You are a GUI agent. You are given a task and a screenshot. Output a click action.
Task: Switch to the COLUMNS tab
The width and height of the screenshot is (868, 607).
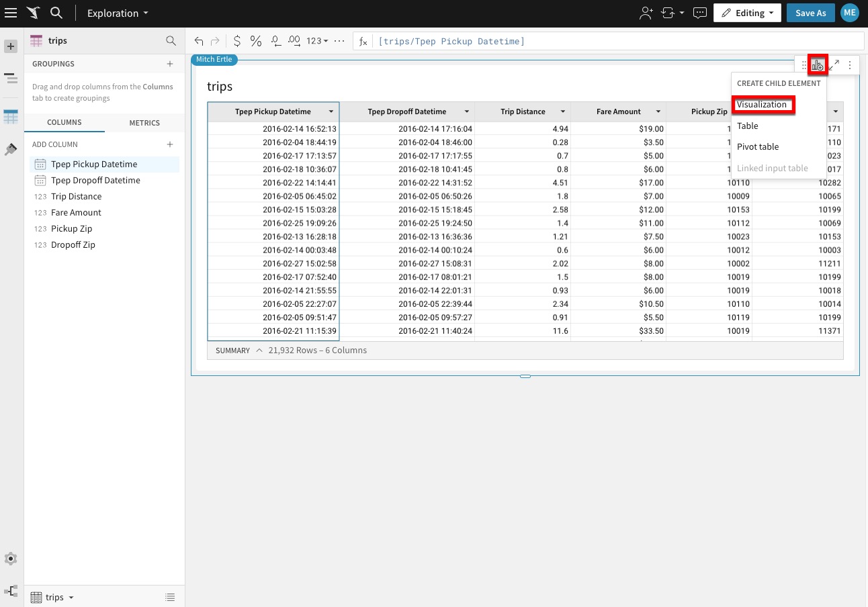64,123
